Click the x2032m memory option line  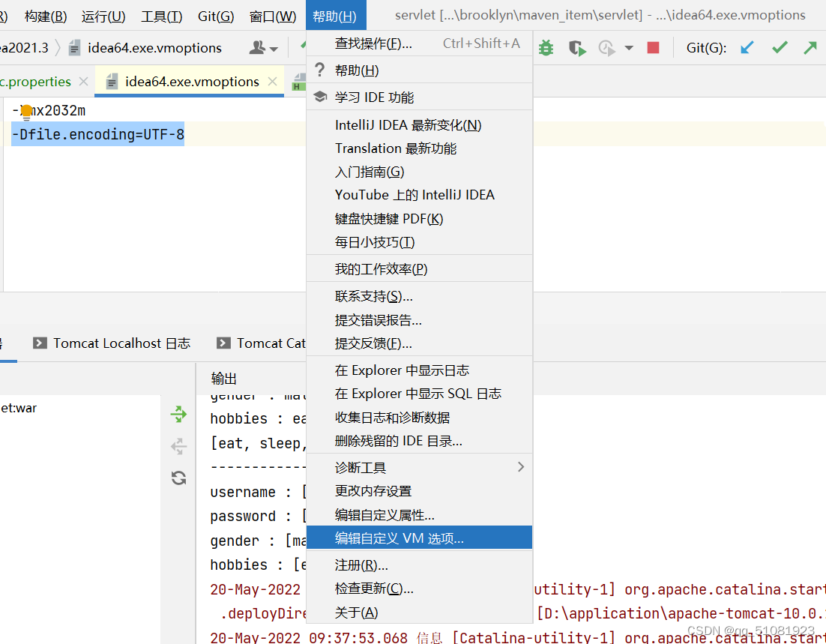coord(49,111)
